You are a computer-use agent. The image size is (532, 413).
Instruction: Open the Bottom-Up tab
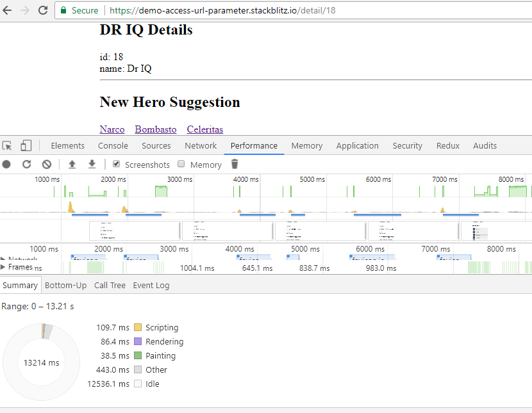(x=65, y=286)
